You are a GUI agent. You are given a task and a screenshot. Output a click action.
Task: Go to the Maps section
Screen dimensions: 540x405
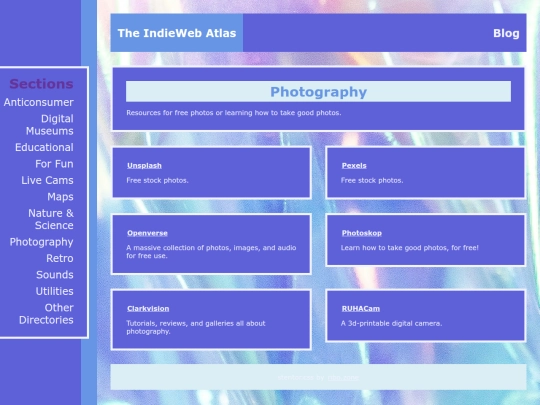point(60,197)
